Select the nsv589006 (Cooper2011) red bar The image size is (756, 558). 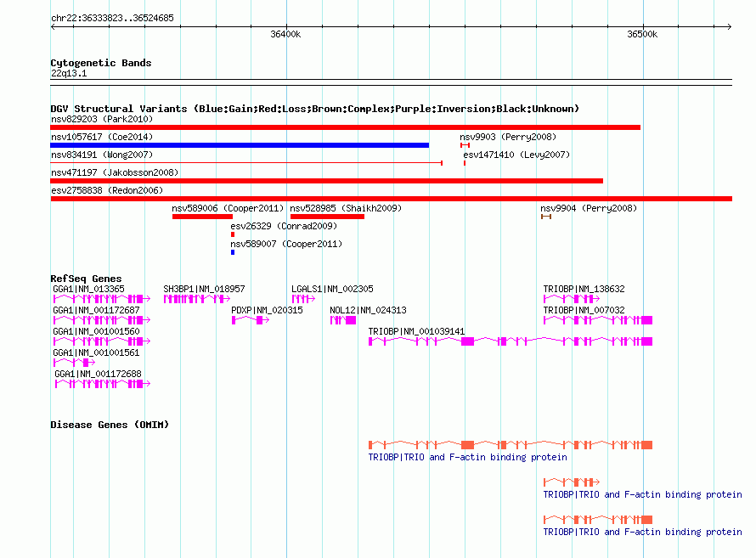(202, 217)
